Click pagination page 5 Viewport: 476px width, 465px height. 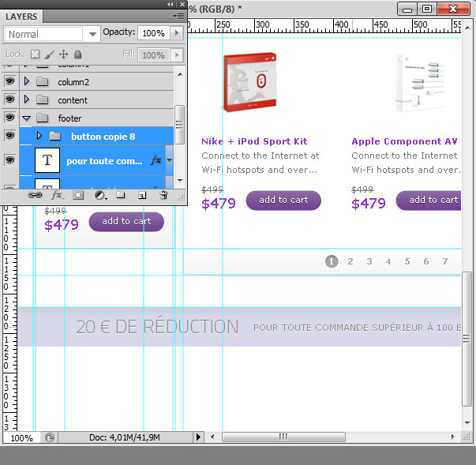pyautogui.click(x=407, y=261)
